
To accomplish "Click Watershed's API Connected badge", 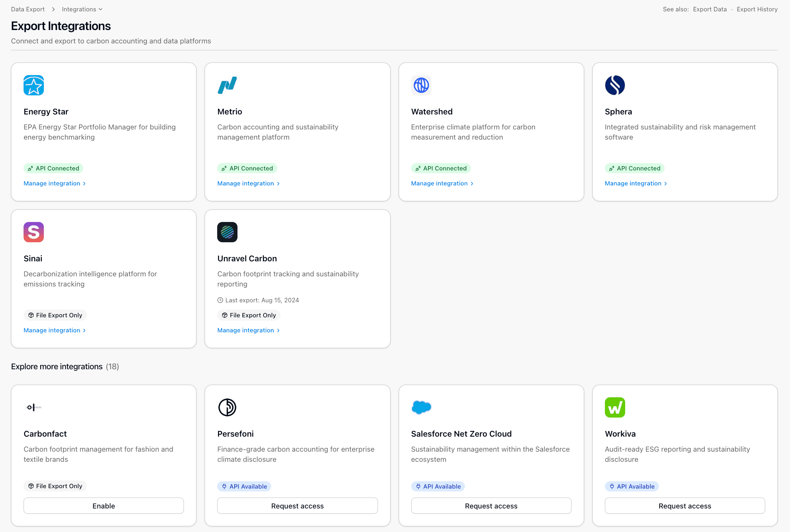I will (441, 168).
